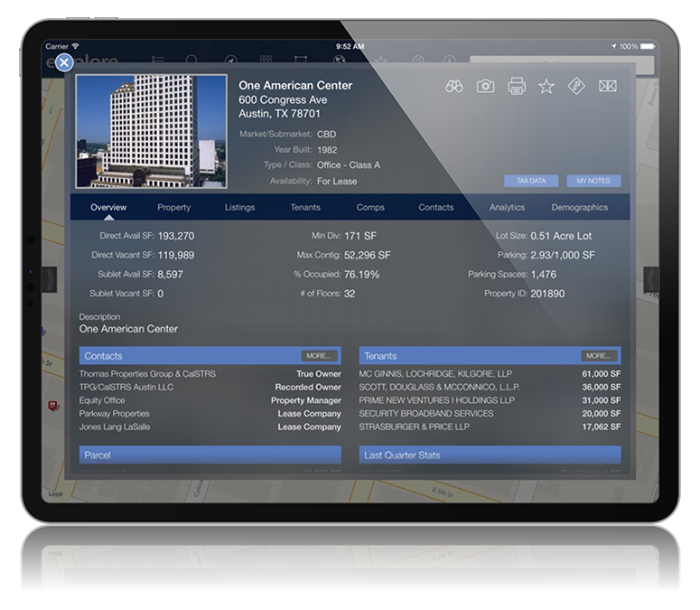Open the Tax Data button
This screenshot has height=610, width=700.
point(531,181)
